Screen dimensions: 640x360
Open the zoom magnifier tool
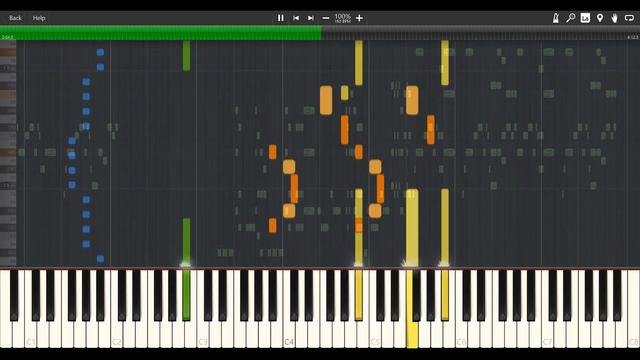coord(571,18)
